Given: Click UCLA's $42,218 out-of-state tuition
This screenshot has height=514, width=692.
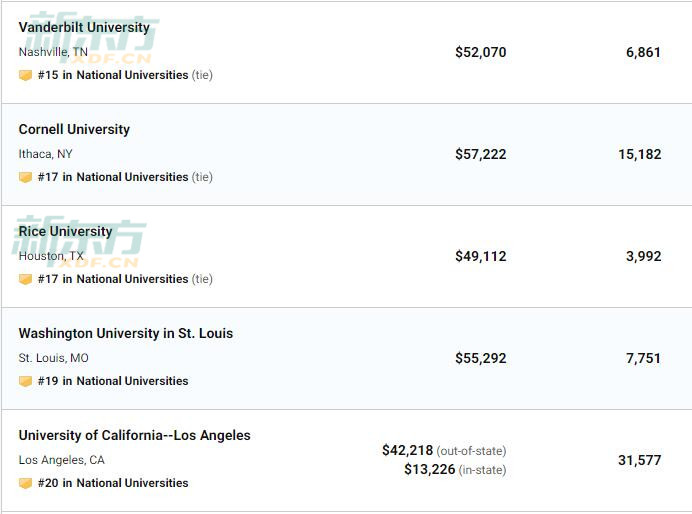Looking at the screenshot, I should (x=407, y=450).
